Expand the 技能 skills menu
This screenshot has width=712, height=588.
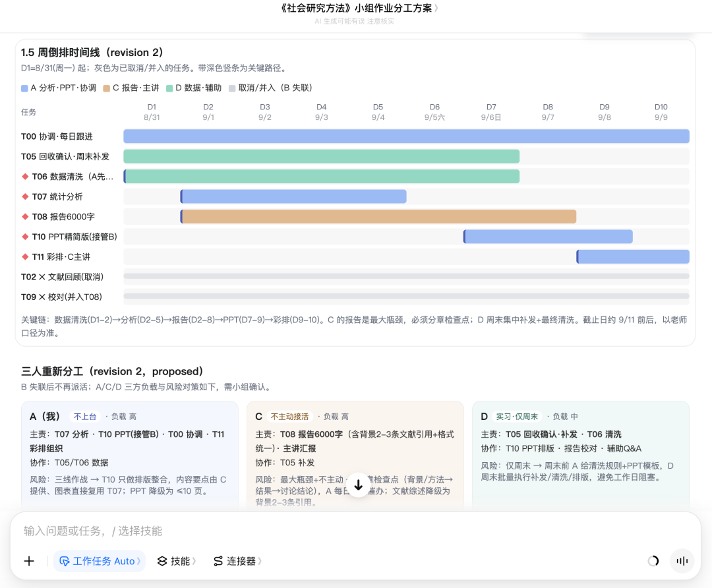click(177, 561)
